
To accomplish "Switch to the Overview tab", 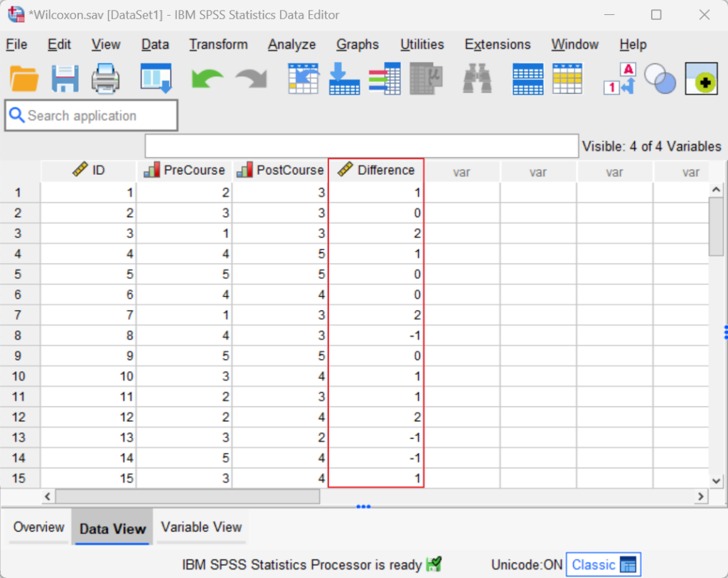I will 38,527.
